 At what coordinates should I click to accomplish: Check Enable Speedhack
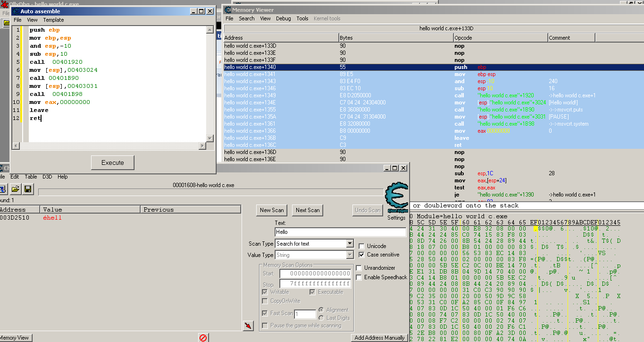click(359, 277)
